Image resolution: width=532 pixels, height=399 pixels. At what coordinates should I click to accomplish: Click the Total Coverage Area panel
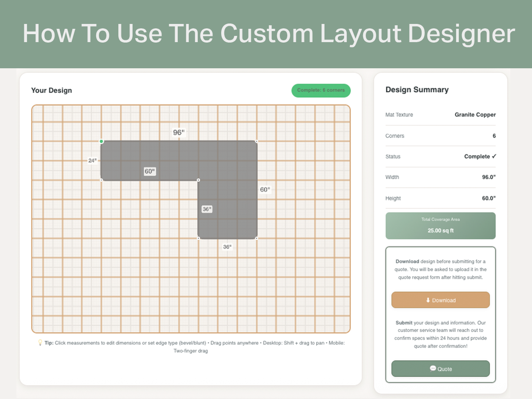tap(440, 226)
